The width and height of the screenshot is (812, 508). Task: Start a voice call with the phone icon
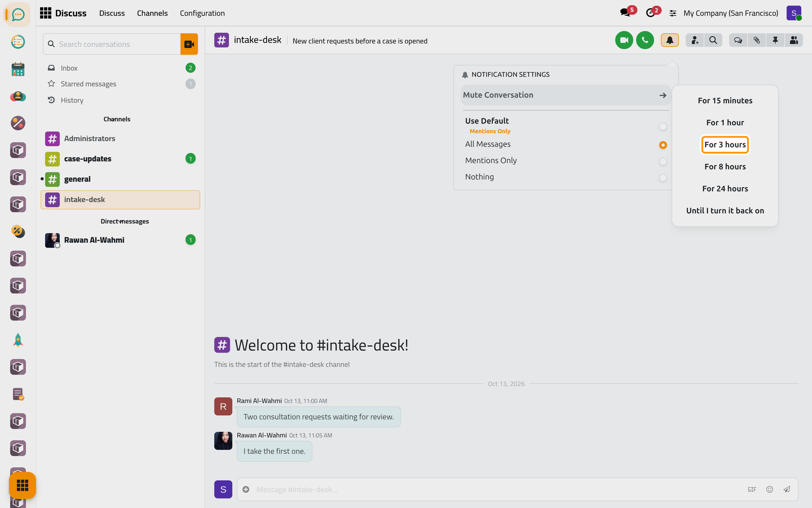pyautogui.click(x=645, y=40)
